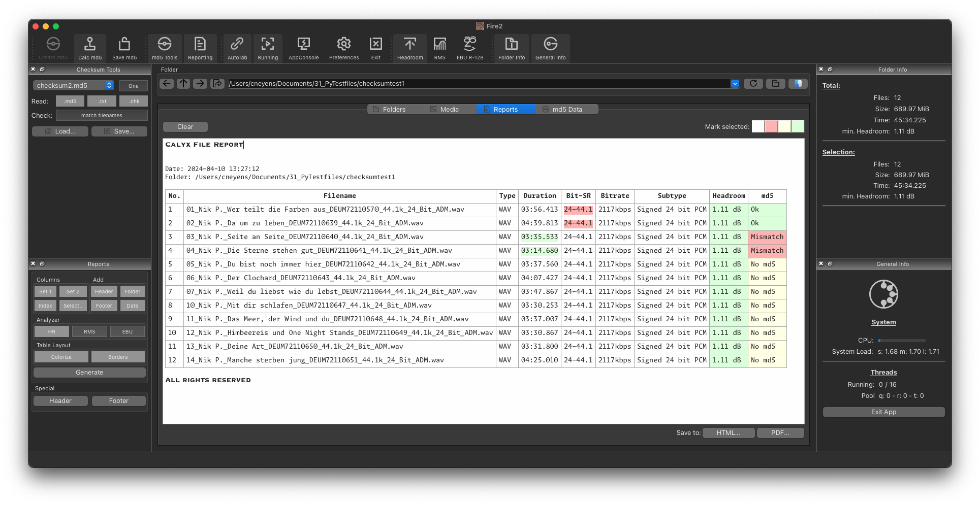Switch to the Media tab
The width and height of the screenshot is (980, 505).
coord(449,109)
